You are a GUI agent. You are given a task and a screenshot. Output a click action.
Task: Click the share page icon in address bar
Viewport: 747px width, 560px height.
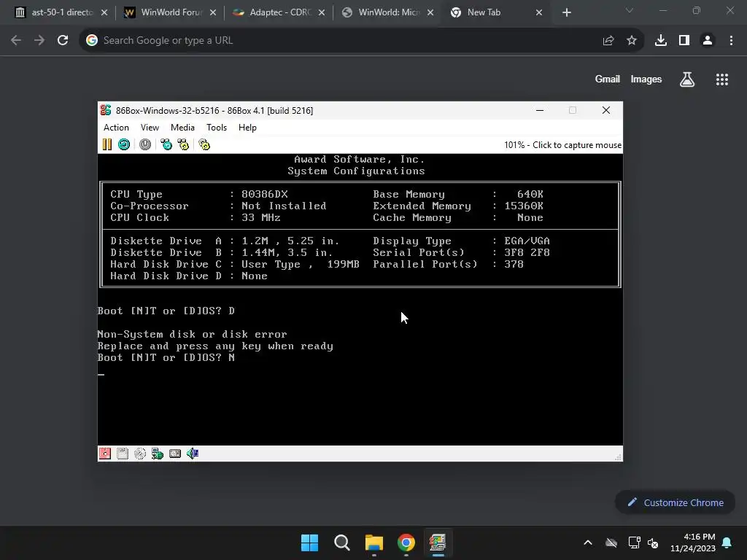tap(608, 41)
